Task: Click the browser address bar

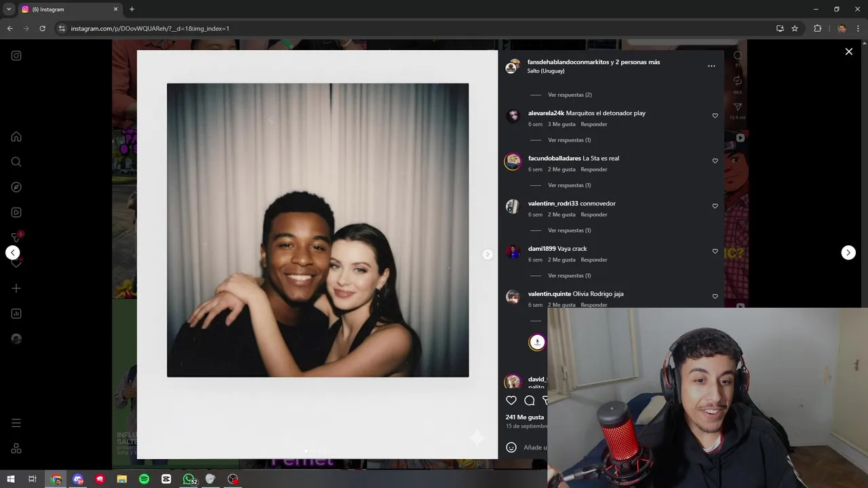Action: tap(414, 28)
